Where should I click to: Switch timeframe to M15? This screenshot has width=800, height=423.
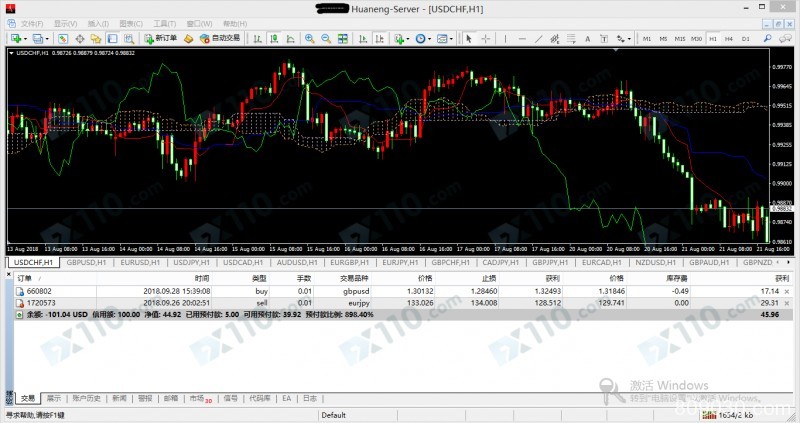pyautogui.click(x=680, y=39)
